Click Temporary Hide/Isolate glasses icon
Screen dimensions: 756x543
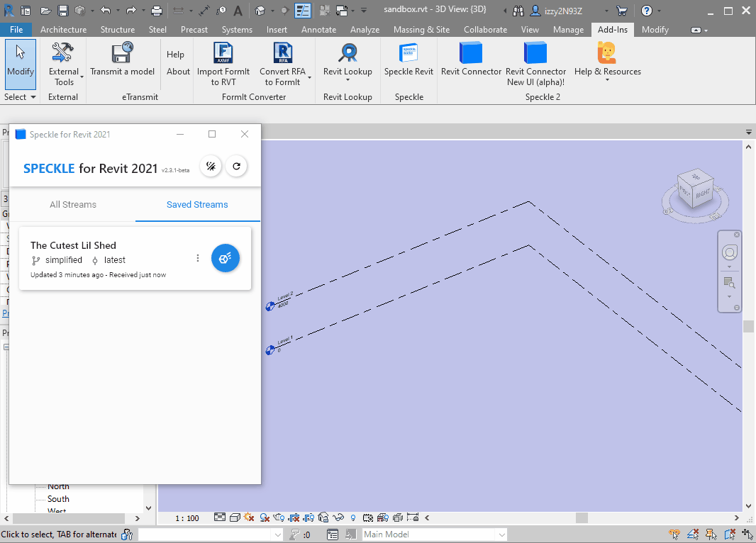point(338,517)
